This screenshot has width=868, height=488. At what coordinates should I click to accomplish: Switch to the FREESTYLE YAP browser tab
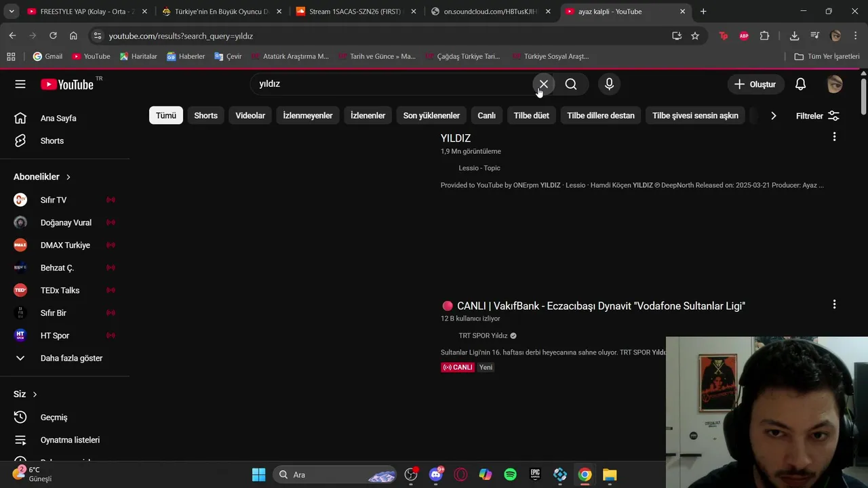(87, 12)
